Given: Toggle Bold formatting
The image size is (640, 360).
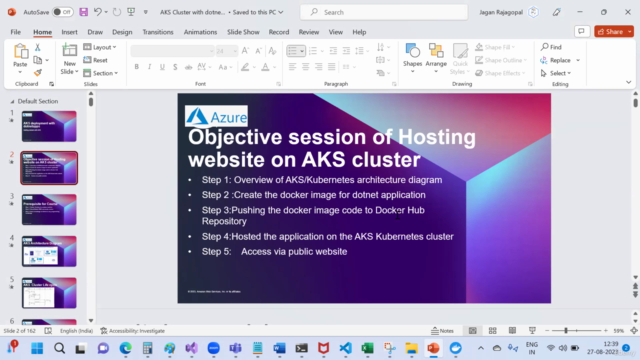Looking at the screenshot, I should point(137,67).
